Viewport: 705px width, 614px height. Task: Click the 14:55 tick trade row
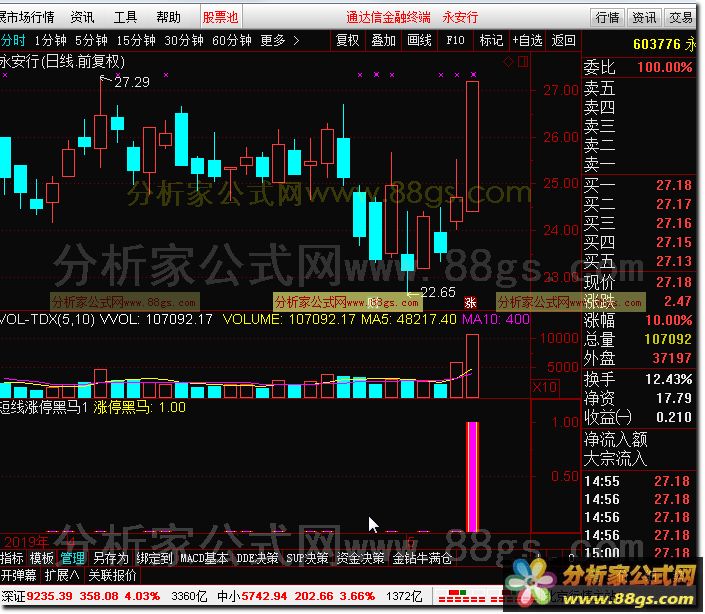tap(638, 481)
